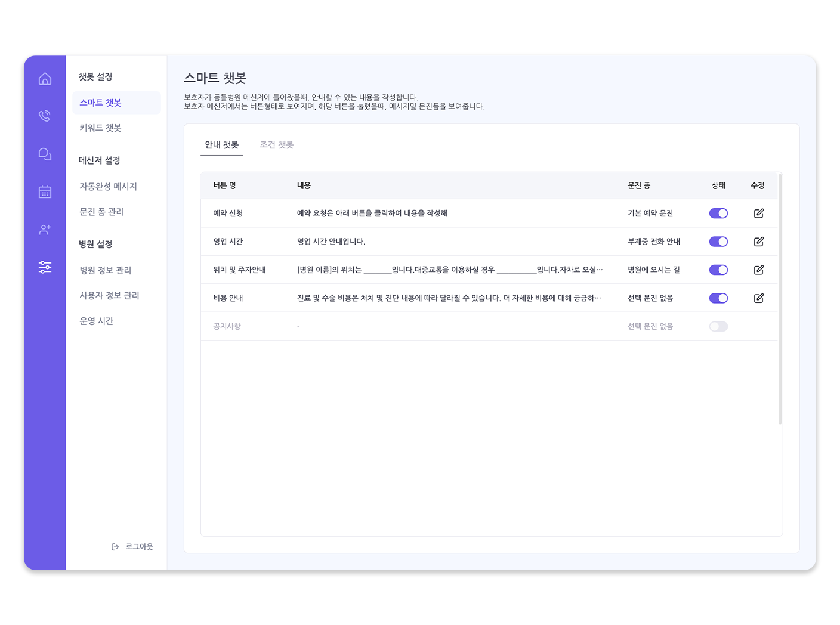The image size is (840, 625).
Task: Enable the 공지사항 status toggle
Action: pyautogui.click(x=718, y=326)
